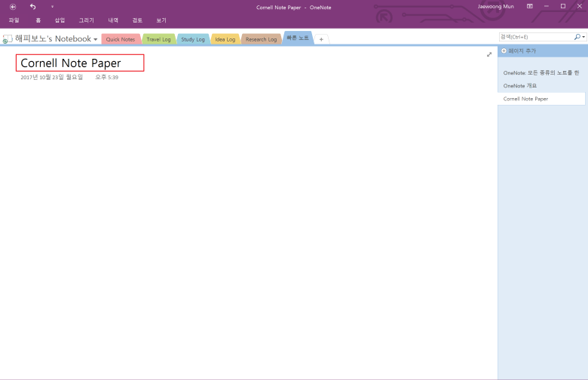
Task: Expand the 해피보노's Notebook dropdown
Action: tap(95, 39)
